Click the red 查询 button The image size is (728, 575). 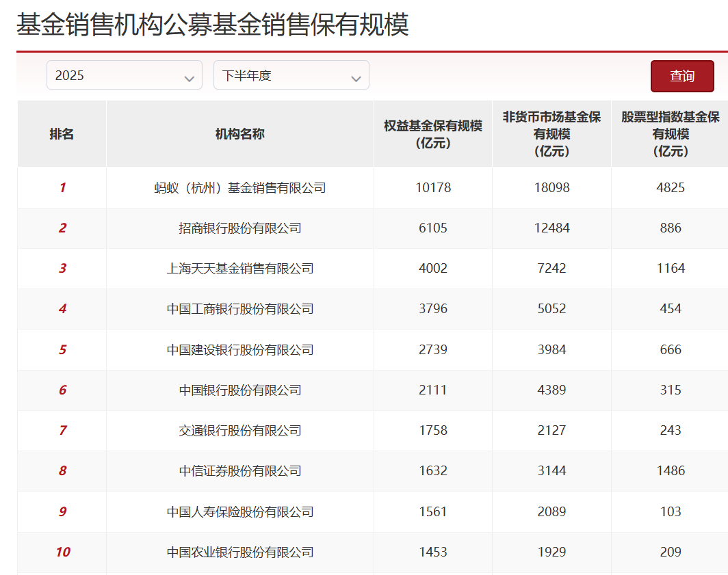681,76
